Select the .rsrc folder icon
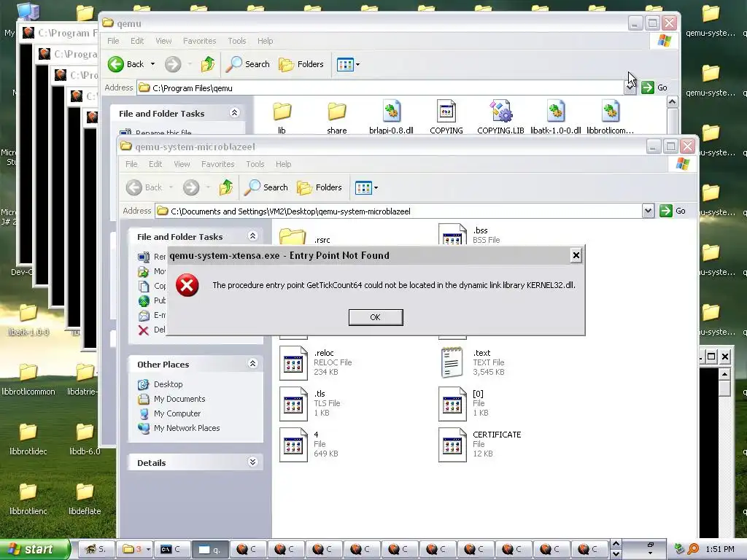The height and width of the screenshot is (560, 747). [x=293, y=237]
